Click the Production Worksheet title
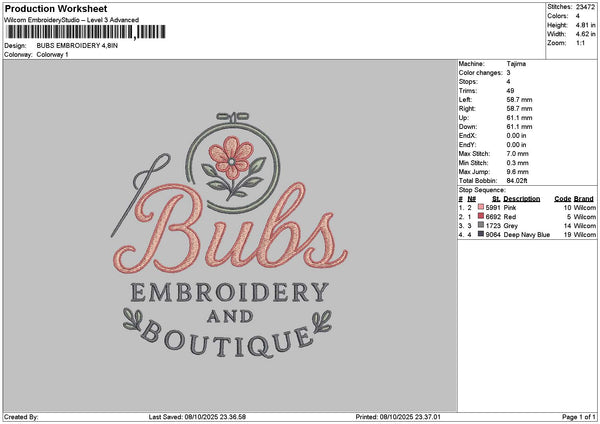600x424 pixels. click(x=56, y=8)
